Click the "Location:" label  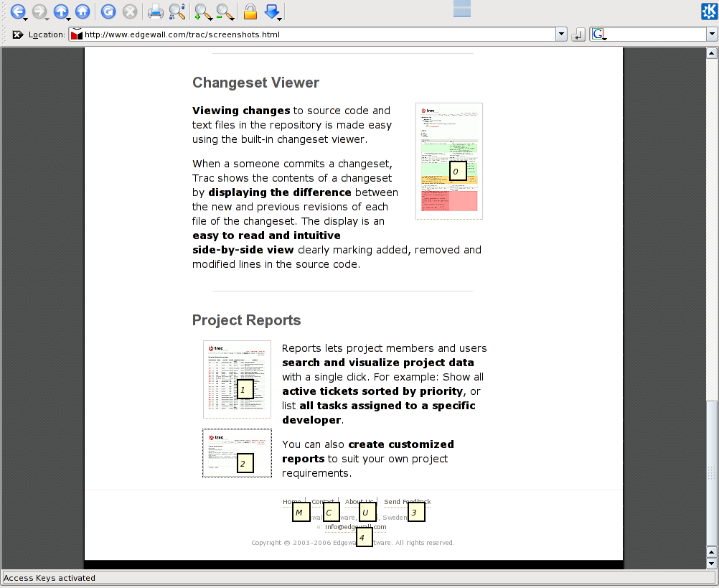(x=47, y=34)
